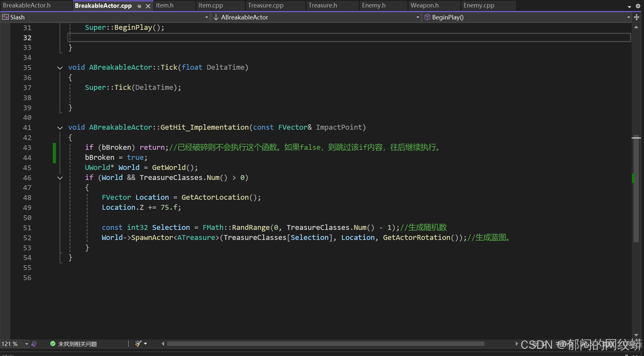Click the IntelliCode lightbulb icon in status bar

34,344
